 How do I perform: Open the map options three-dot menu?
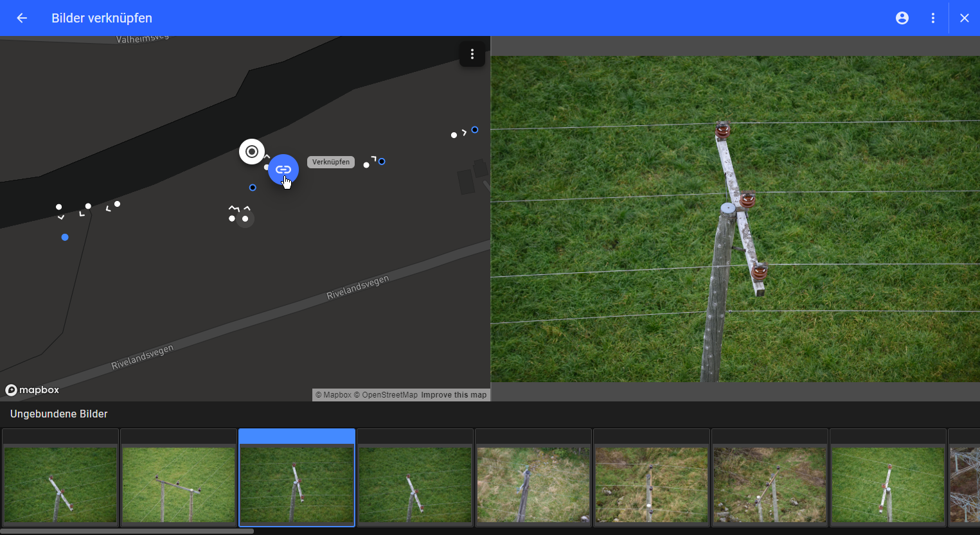(472, 55)
